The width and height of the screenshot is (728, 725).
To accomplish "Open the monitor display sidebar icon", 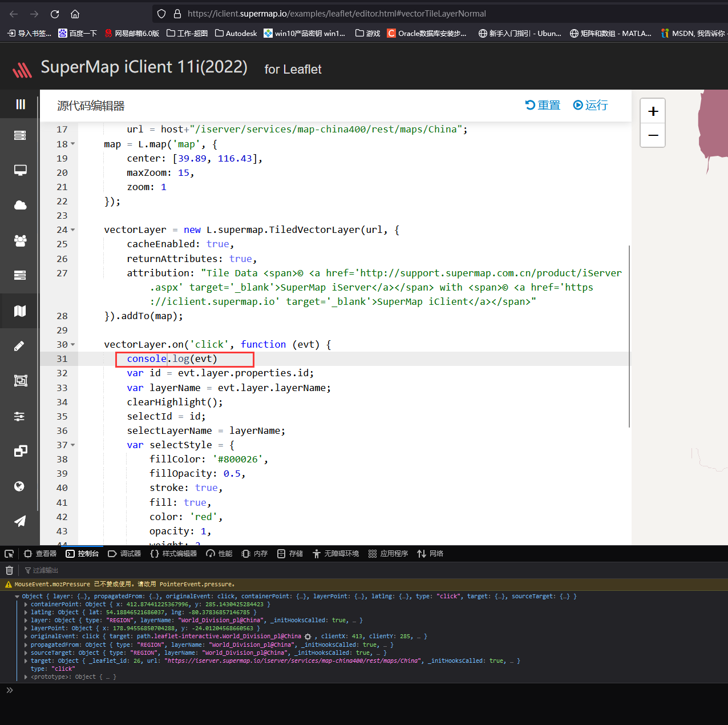I will click(20, 170).
